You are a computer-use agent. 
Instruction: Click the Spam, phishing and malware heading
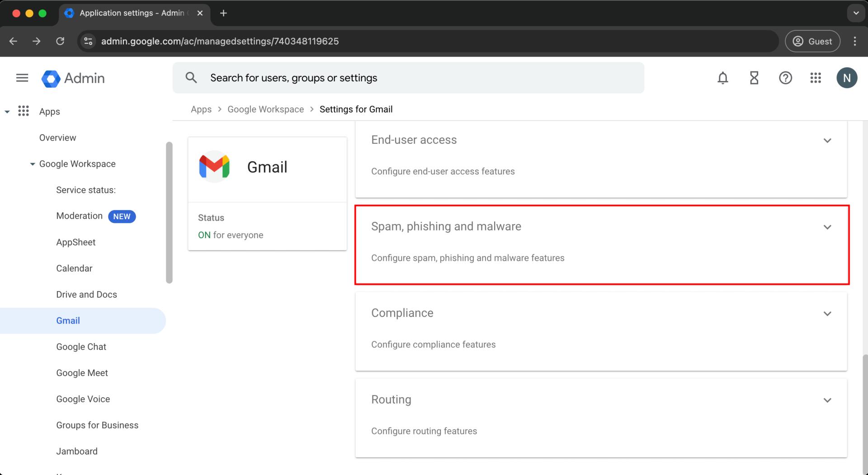(446, 226)
